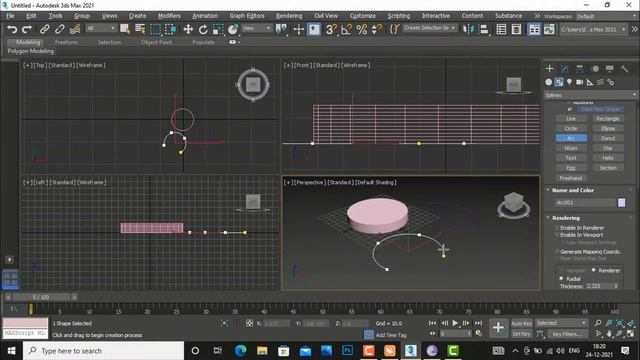640x360 pixels.
Task: Select the Bind to Space Warp tool
Action: 75,29
